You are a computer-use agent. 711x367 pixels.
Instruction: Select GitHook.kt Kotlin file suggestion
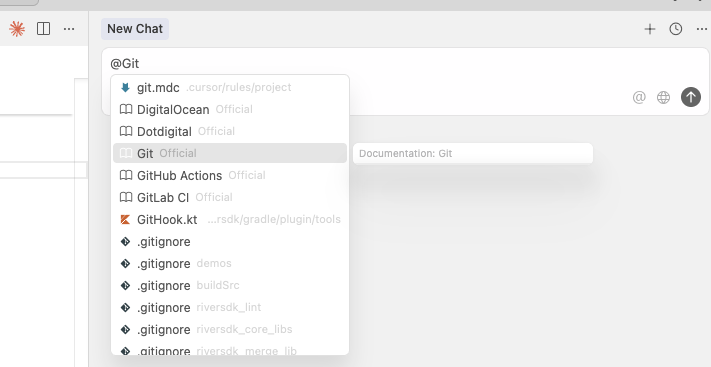(x=230, y=220)
